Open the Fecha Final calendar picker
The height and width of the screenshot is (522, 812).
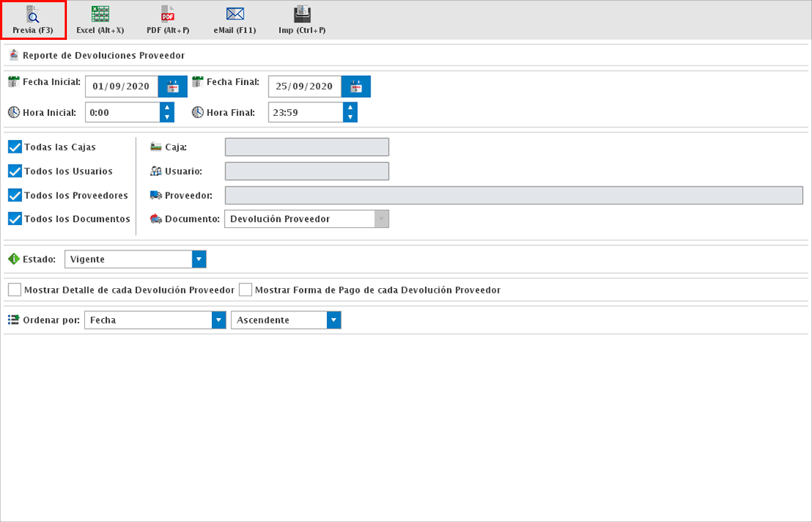point(356,86)
